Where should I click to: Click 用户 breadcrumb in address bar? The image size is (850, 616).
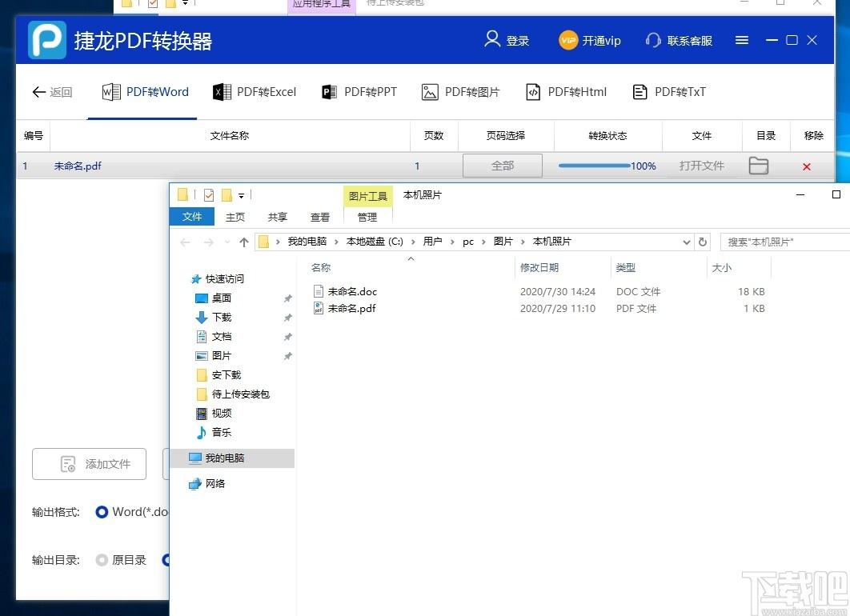coord(432,242)
